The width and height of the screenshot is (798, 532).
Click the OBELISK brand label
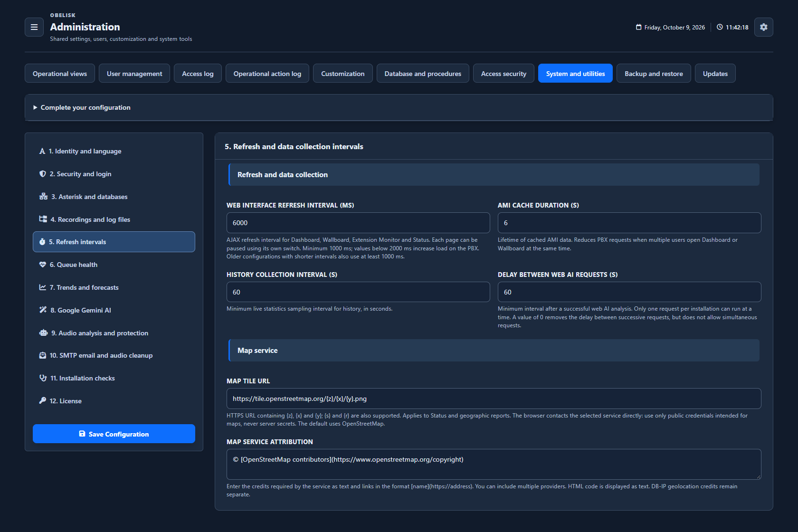pos(63,15)
